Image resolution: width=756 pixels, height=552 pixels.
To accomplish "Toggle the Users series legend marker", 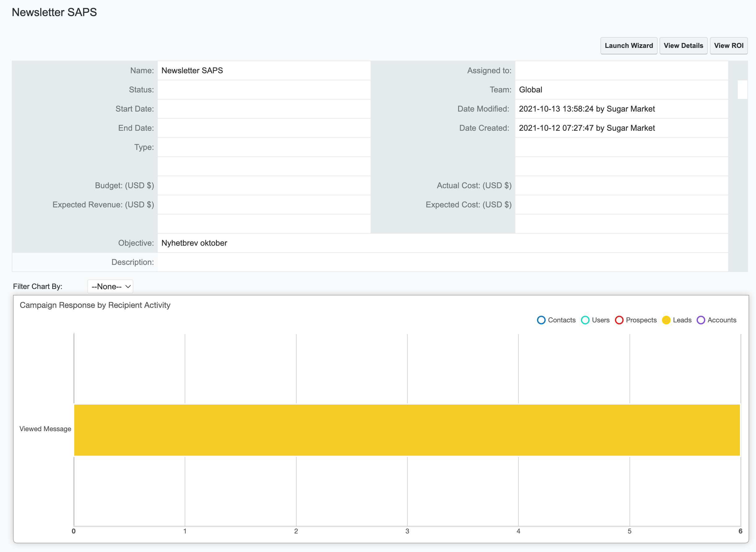I will click(x=585, y=320).
